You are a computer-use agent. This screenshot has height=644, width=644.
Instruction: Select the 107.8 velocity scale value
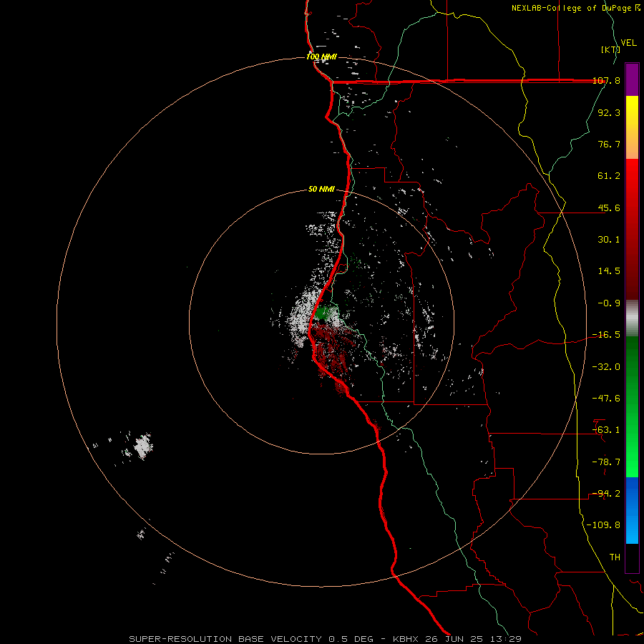coord(606,80)
